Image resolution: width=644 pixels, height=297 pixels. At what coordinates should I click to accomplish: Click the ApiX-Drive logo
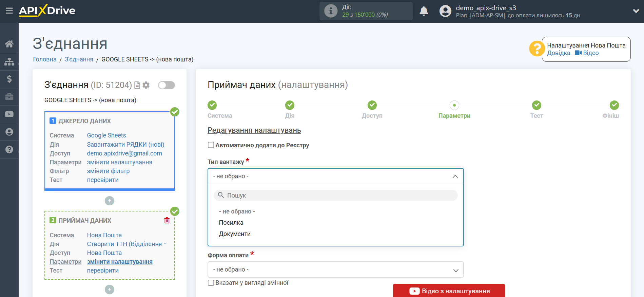click(47, 11)
